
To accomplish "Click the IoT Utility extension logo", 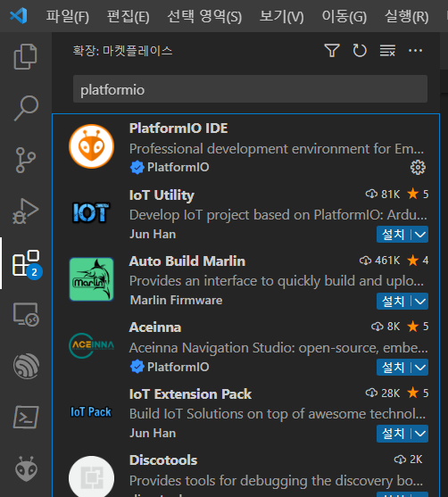I will [x=91, y=212].
